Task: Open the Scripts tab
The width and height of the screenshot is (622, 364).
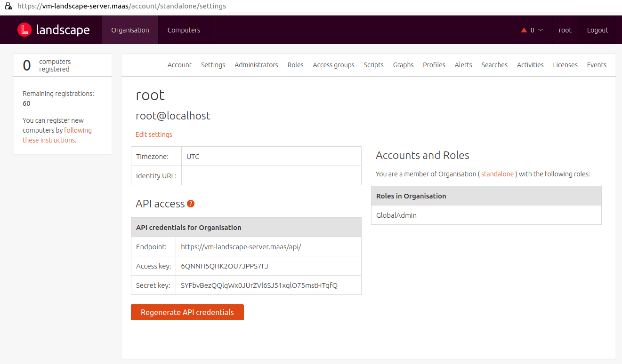Action: (x=373, y=65)
